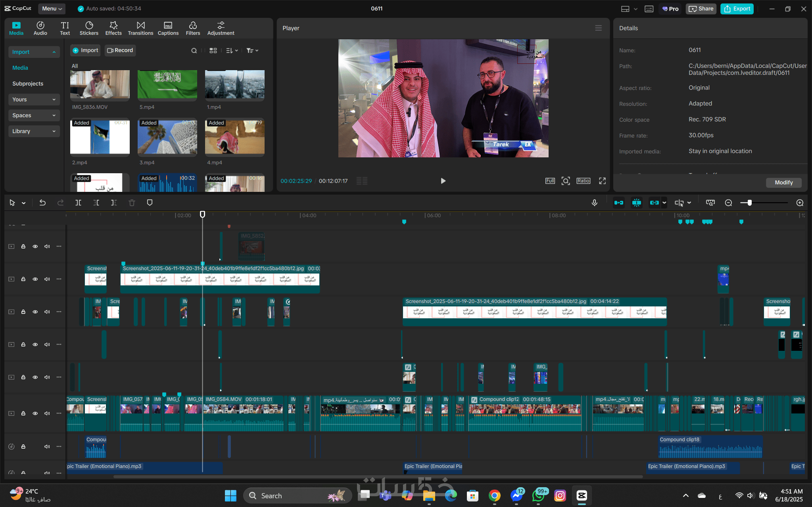Viewport: 812px width, 507px height.
Task: Click the Split tool in timeline toolbar
Action: coord(78,203)
